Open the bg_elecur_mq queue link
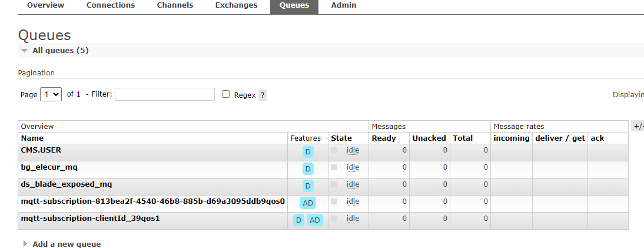 pyautogui.click(x=49, y=167)
